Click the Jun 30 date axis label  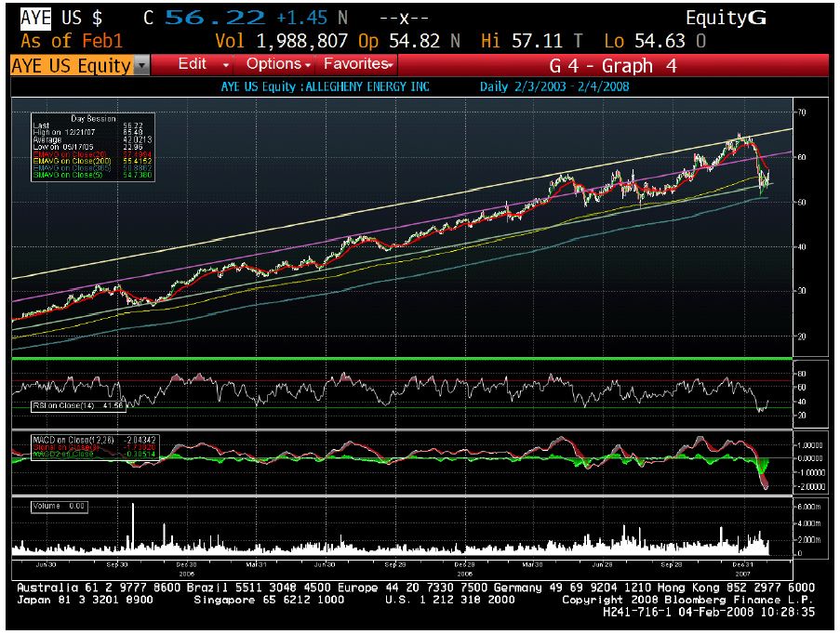click(47, 564)
